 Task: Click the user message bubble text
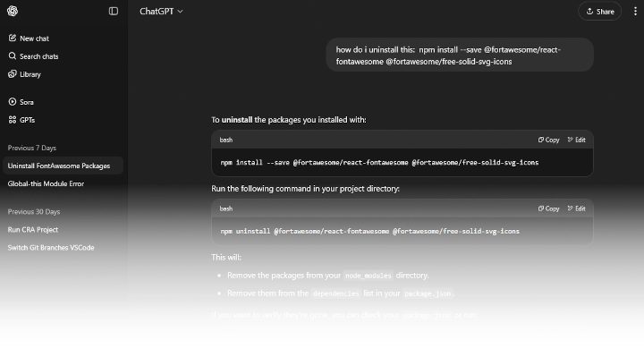[448, 55]
